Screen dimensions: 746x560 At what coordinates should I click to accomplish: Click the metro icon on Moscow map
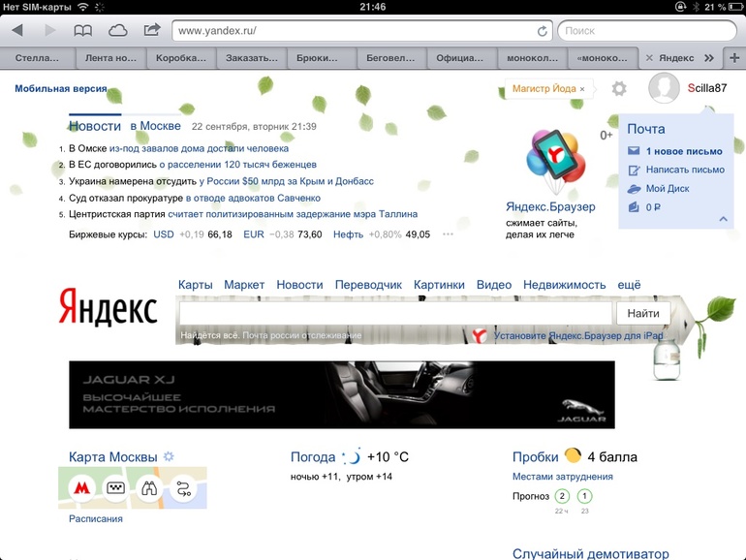coord(79,488)
